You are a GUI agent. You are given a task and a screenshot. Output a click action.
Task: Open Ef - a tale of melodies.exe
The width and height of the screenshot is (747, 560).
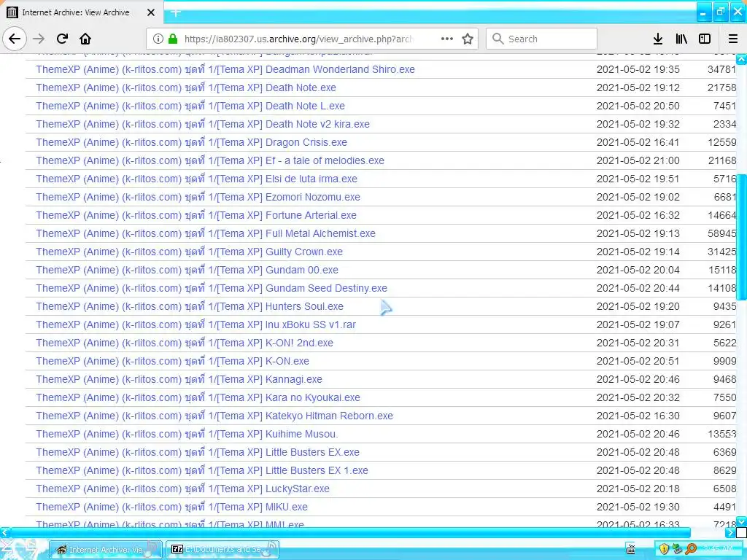pos(210,160)
